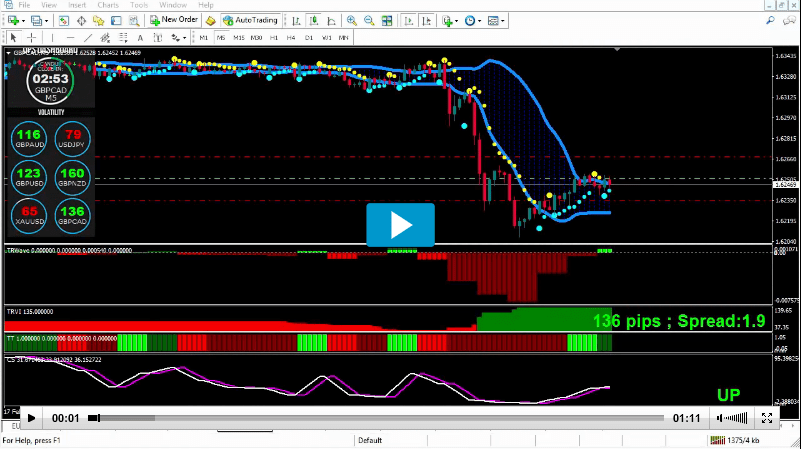Open the Templates icon
Image resolution: width=801 pixels, height=449 pixels.
[x=493, y=21]
